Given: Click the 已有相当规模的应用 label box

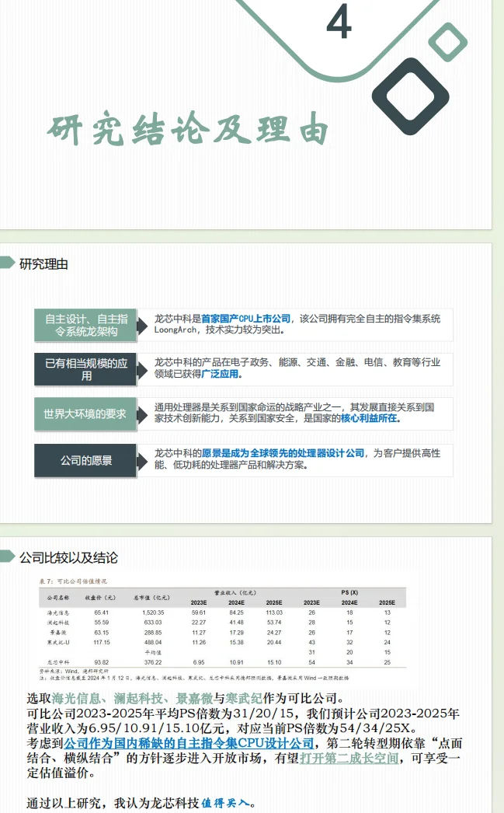Looking at the screenshot, I should pos(85,369).
